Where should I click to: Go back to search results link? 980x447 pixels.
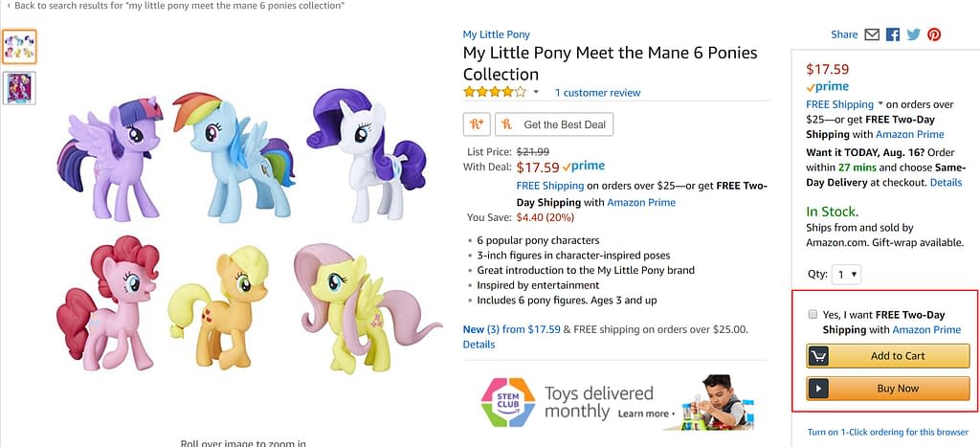[176, 6]
